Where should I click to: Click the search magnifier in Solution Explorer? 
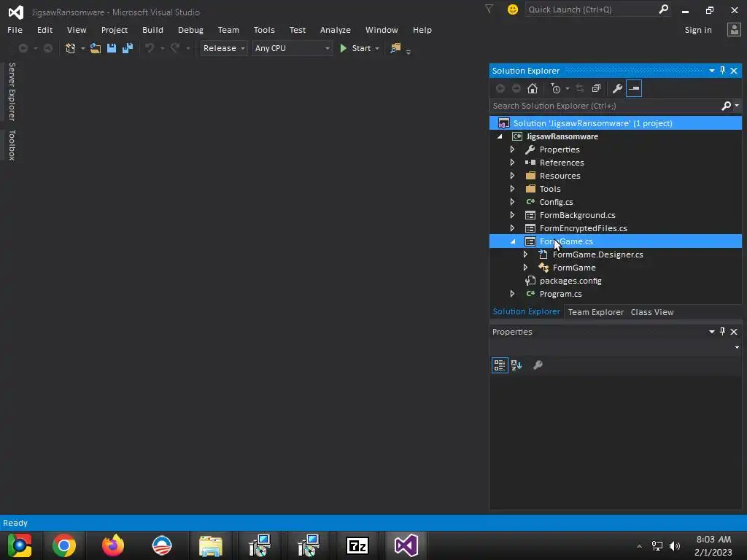[x=726, y=106]
